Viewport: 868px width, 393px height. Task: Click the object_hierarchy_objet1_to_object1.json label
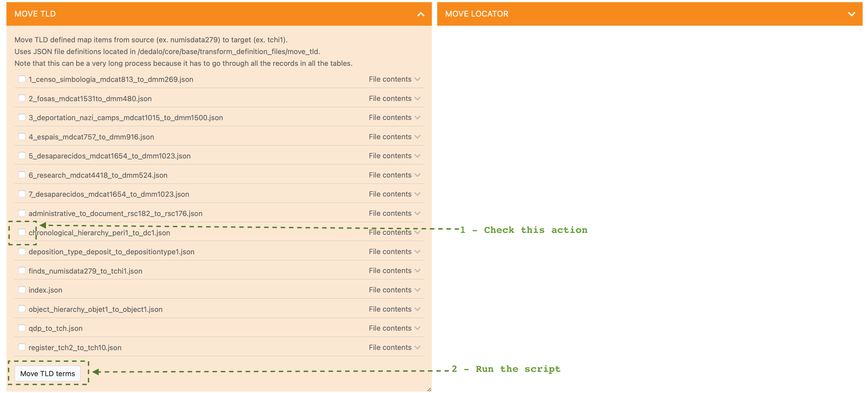pos(95,309)
